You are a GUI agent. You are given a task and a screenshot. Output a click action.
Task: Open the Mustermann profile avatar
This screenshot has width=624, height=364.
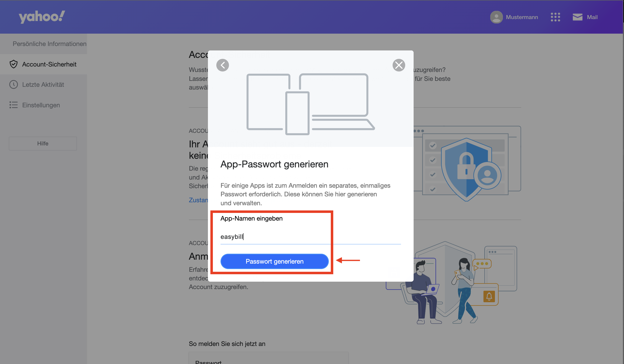[x=496, y=17]
